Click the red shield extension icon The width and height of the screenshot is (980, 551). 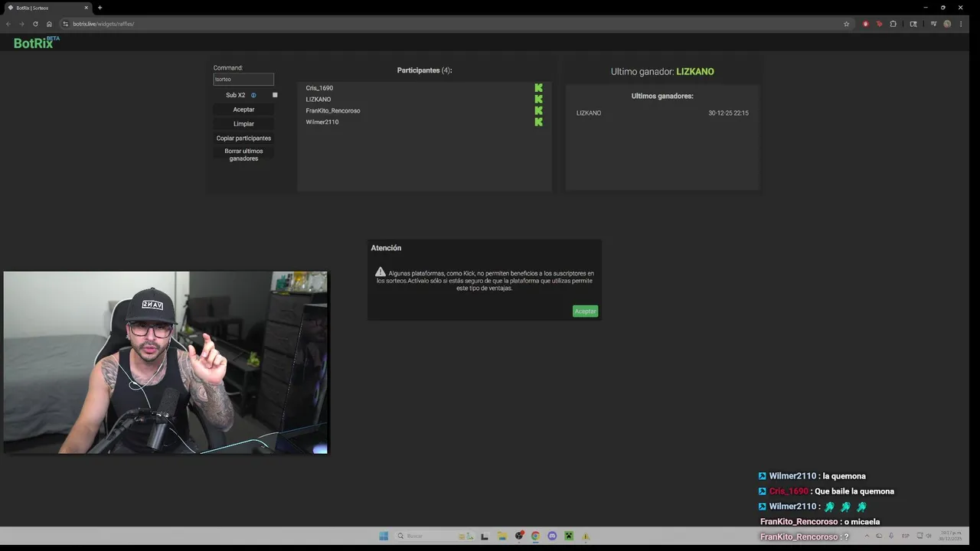[x=866, y=24]
